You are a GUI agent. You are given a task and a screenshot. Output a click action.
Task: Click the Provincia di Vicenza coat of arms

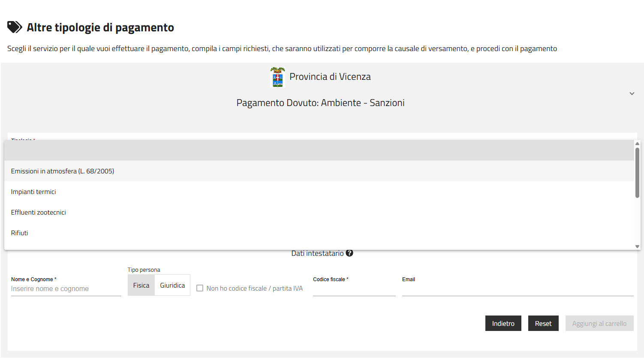[x=277, y=77]
